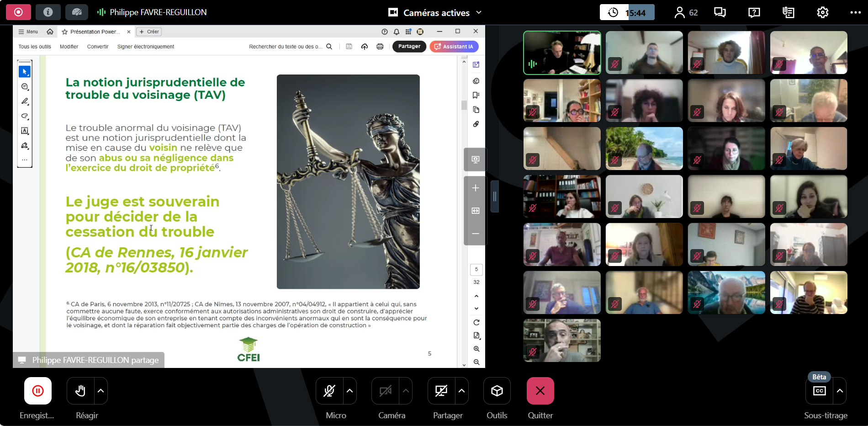
Task: Expand the Caméras actives dropdown
Action: click(479, 12)
